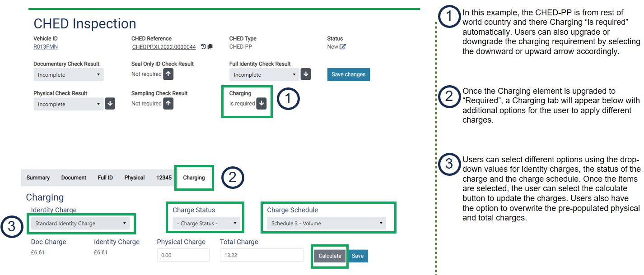This screenshot has height=275, width=644.
Task: Upgrade Seal Only ID Check with up arrow
Action: [168, 74]
